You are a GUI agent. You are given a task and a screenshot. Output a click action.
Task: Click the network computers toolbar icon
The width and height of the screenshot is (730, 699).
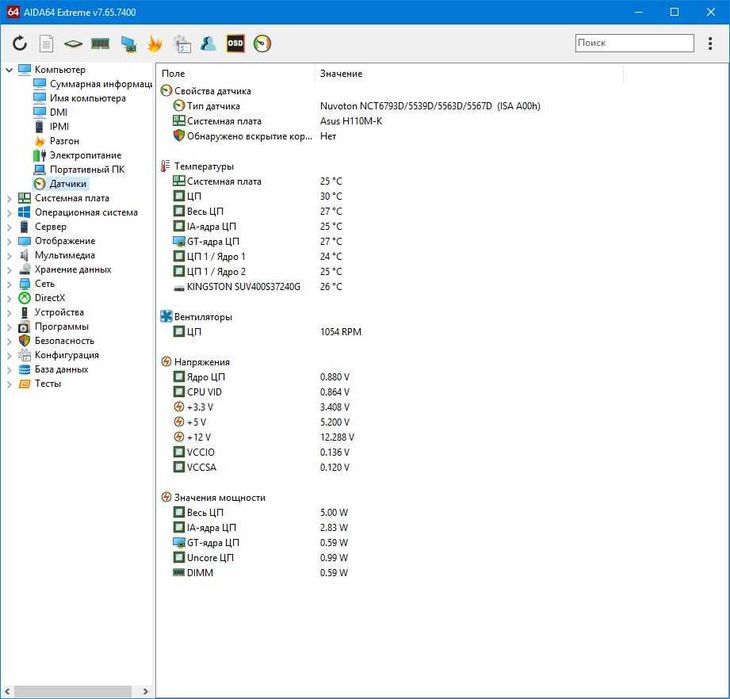(128, 44)
